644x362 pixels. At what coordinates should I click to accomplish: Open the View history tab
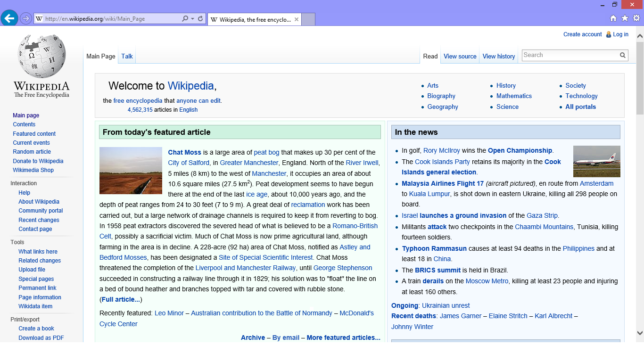tap(498, 56)
